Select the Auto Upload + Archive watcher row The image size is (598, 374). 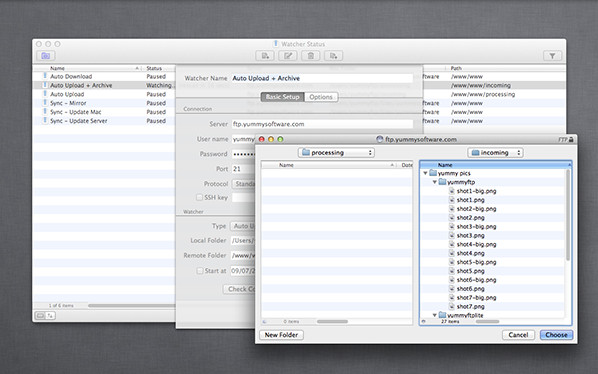click(104, 85)
